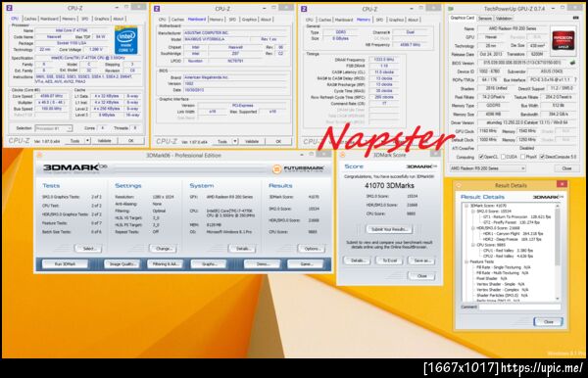Collapse the SM2.0 Score tree node
The width and height of the screenshot is (588, 378).
[x=473, y=212]
